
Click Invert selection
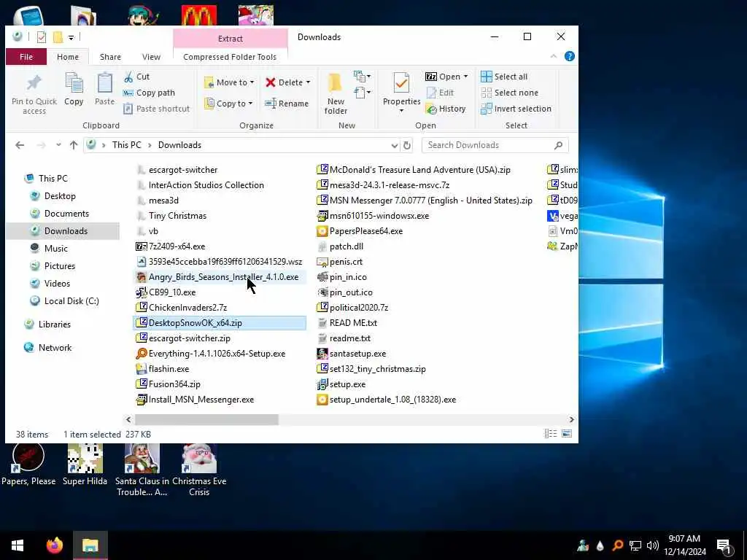516,109
